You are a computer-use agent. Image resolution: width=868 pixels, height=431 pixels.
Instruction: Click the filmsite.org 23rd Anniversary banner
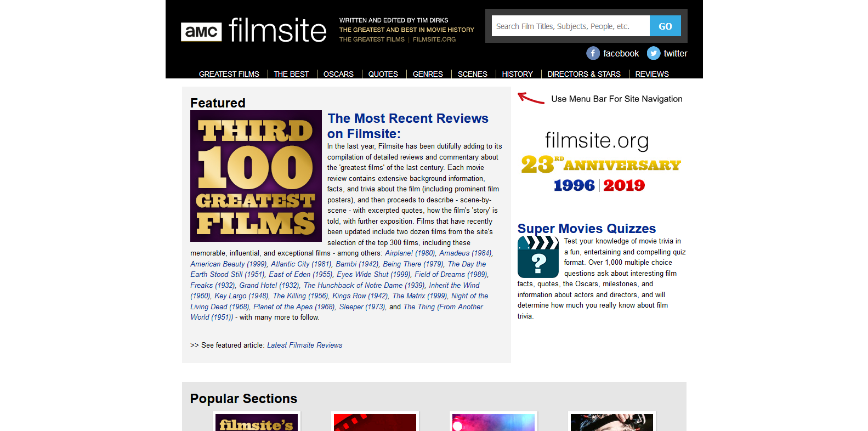pyautogui.click(x=600, y=162)
